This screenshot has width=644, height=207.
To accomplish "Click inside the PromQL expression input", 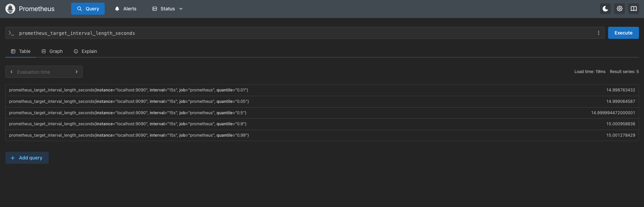I will [302, 33].
